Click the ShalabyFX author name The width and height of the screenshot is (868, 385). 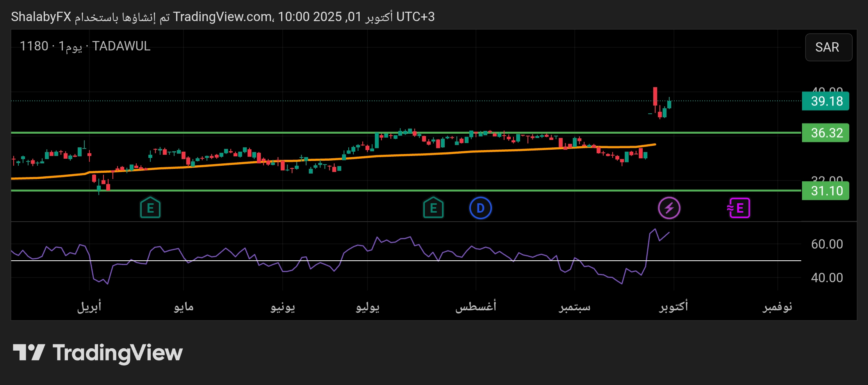41,17
